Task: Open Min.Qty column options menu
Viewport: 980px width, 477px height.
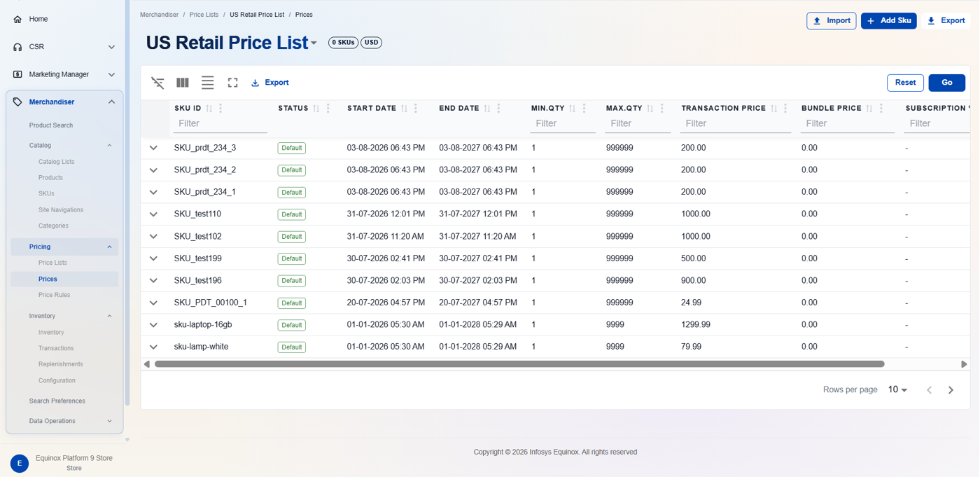Action: [x=584, y=109]
